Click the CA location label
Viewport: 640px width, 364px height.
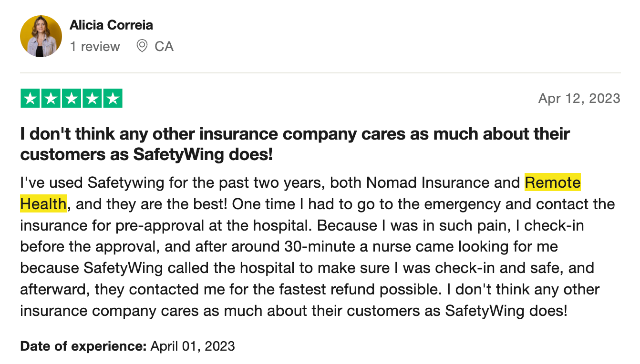[164, 47]
